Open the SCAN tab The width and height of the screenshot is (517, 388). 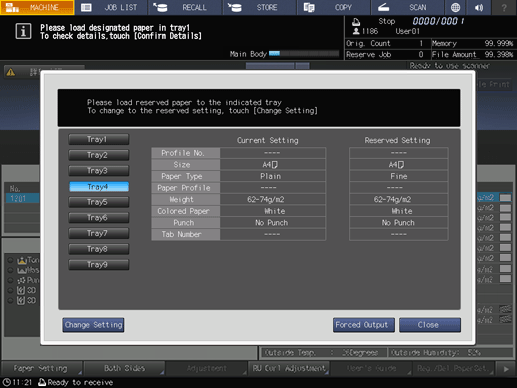pyautogui.click(x=408, y=7)
